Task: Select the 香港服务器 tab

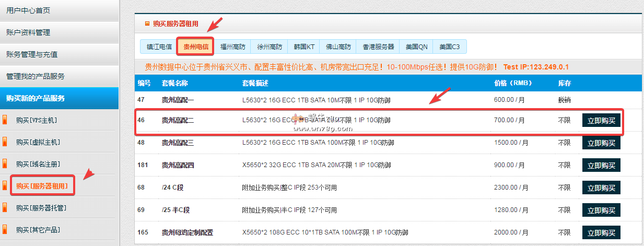Action: [378, 46]
